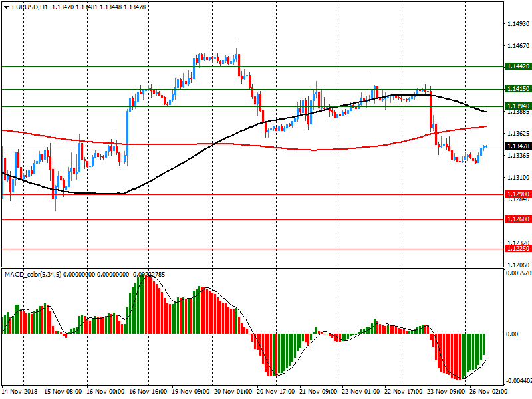Click the 0.00 level on MACD scale
The image size is (532, 399).
[x=512, y=334]
